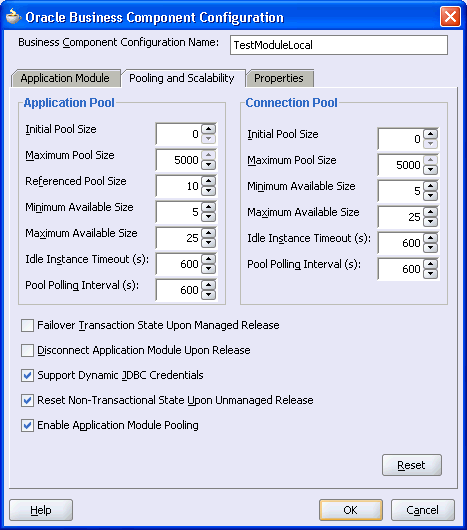Decrease Application Pool Maximum Available Size
The width and height of the screenshot is (467, 530).
pos(208,243)
